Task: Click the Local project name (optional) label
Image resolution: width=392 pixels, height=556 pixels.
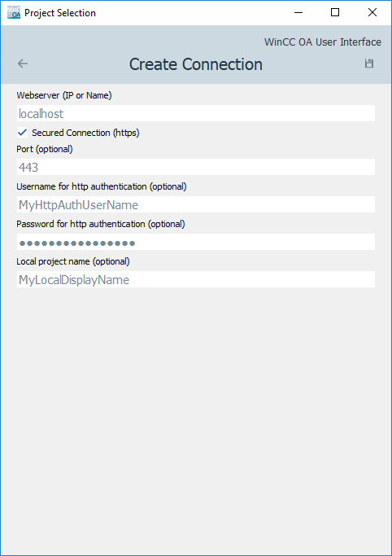Action: 73,261
